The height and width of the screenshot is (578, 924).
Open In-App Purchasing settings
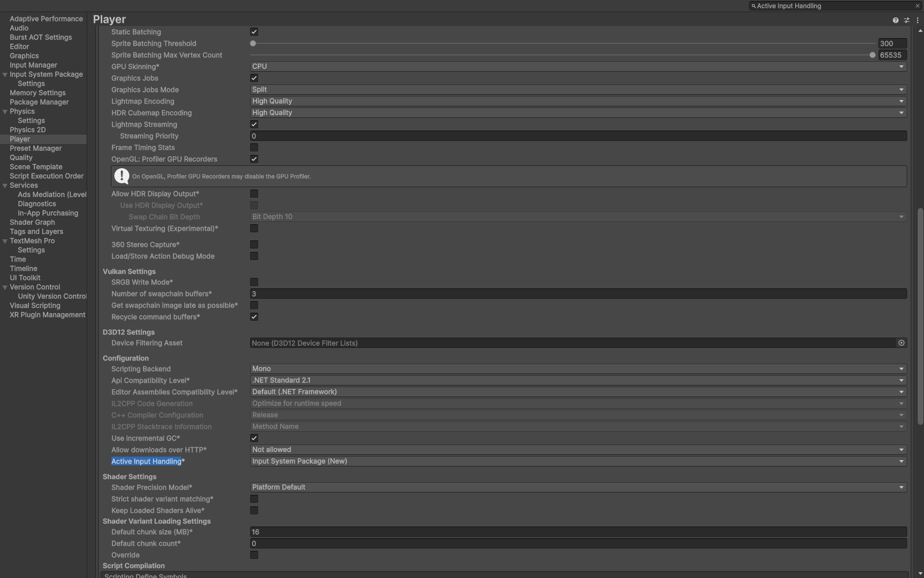(x=48, y=213)
